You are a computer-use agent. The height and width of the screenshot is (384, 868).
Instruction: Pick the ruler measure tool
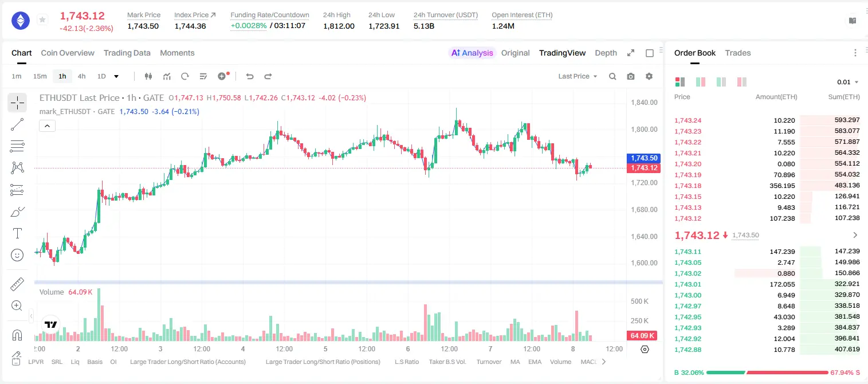coord(17,284)
